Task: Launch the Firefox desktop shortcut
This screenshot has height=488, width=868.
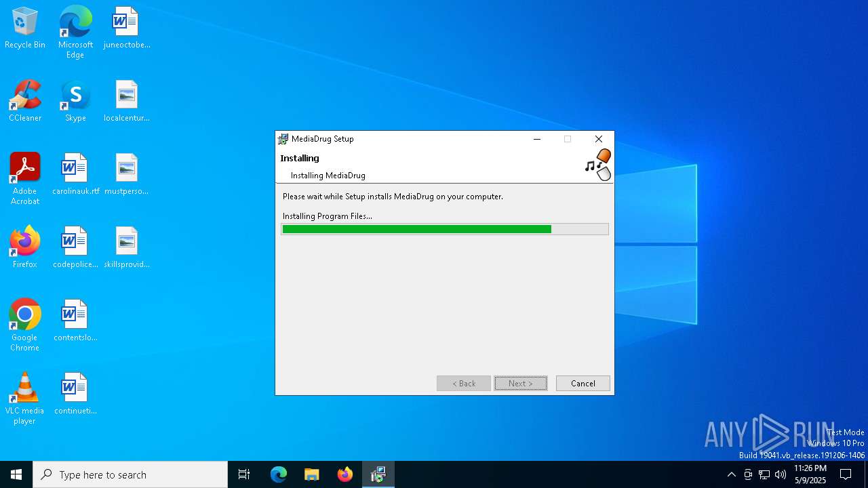Action: (25, 248)
